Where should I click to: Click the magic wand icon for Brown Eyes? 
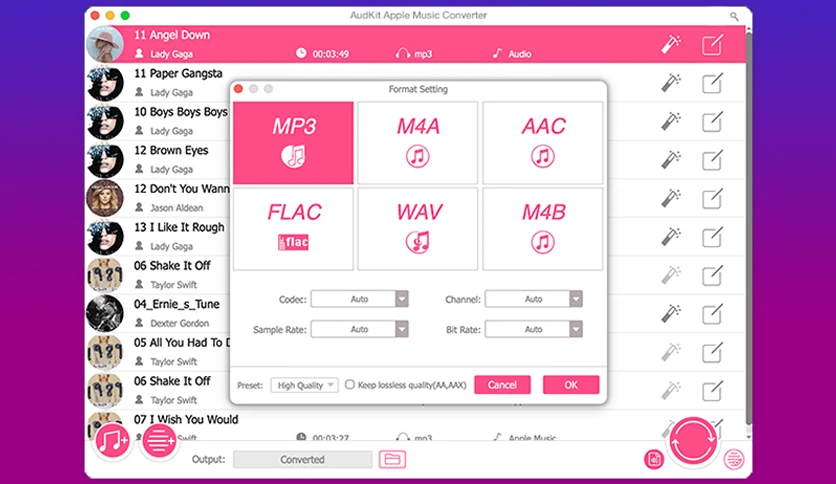[671, 160]
